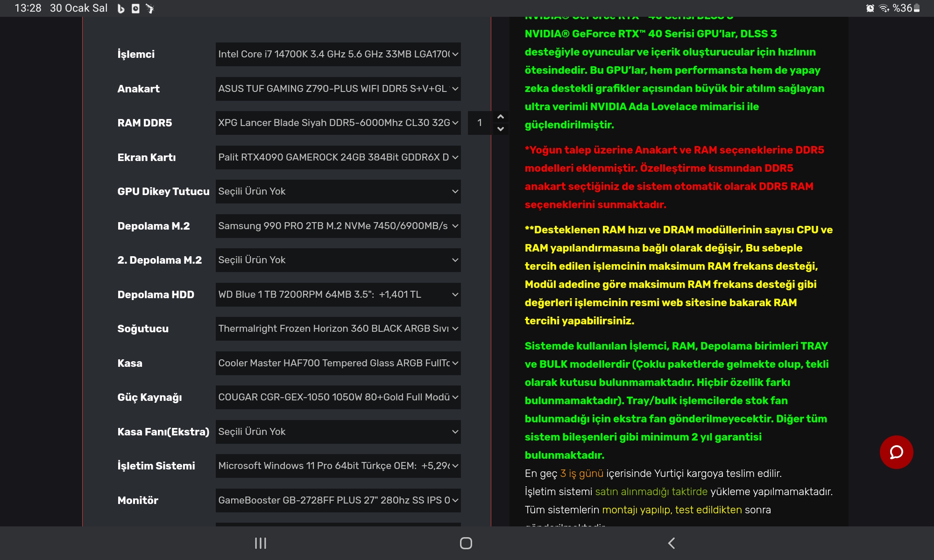Open the İşletim Sistemi Windows 11 dropdown
This screenshot has width=934, height=560.
(x=338, y=466)
